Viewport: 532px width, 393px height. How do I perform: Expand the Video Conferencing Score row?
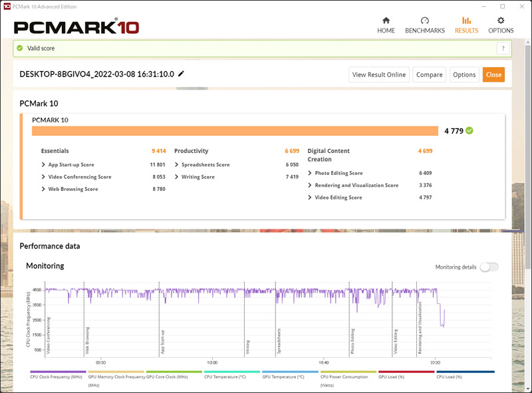pyautogui.click(x=44, y=177)
